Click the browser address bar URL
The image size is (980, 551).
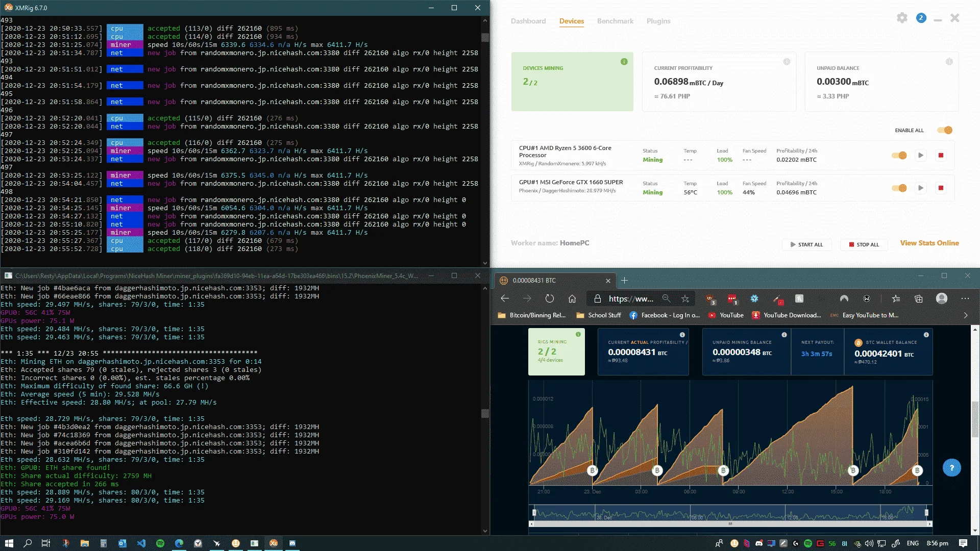631,298
